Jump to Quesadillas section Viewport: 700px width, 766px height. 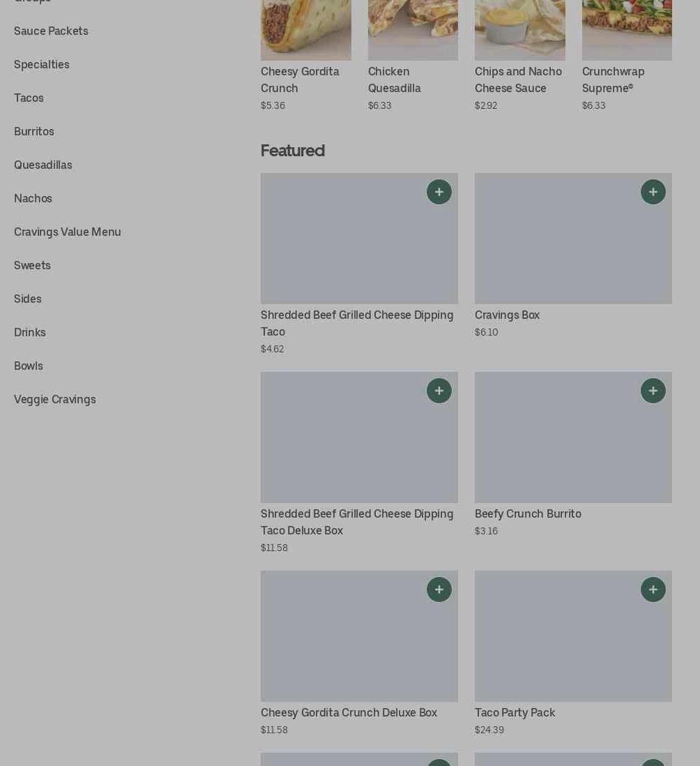click(x=43, y=165)
